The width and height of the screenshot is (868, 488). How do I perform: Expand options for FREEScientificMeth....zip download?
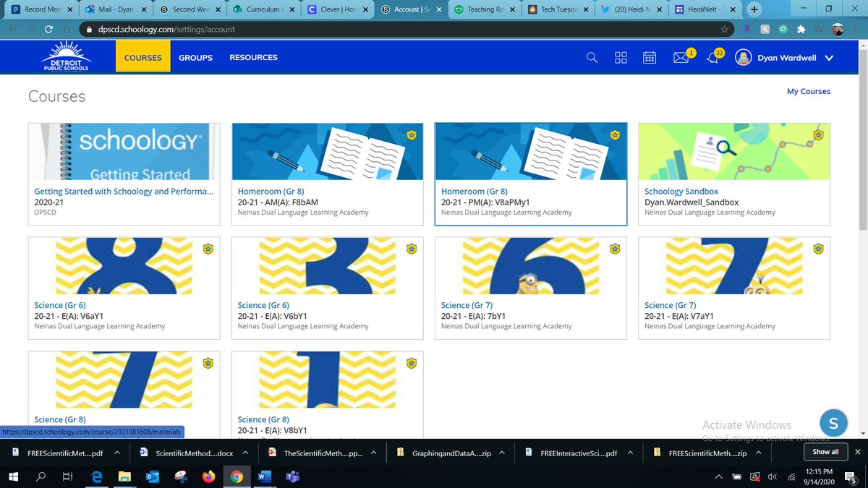pyautogui.click(x=759, y=453)
